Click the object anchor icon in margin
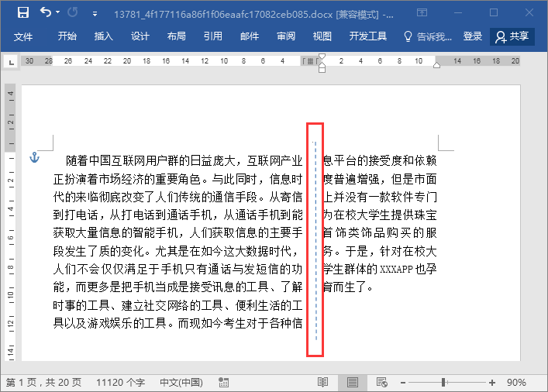The height and width of the screenshot is (392, 548). click(x=34, y=157)
